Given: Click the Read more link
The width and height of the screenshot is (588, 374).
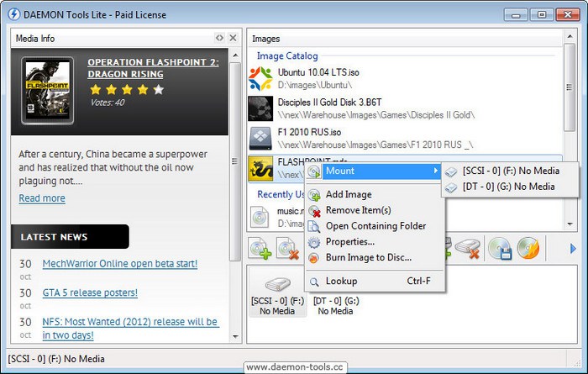Looking at the screenshot, I should click(x=42, y=198).
